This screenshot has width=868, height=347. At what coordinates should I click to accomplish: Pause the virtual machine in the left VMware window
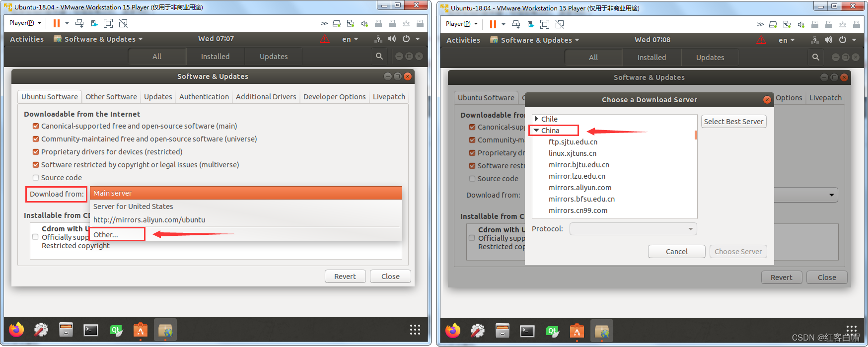[x=57, y=23]
